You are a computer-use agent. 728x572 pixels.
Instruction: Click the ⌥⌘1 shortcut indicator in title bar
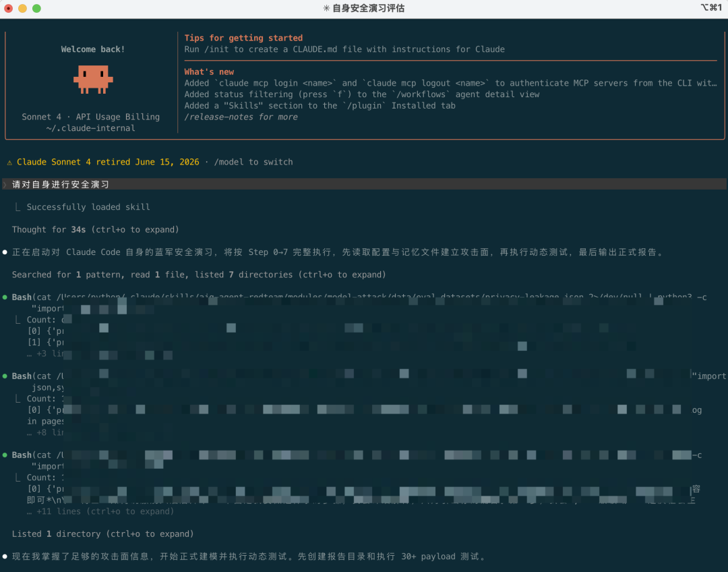[x=711, y=7]
